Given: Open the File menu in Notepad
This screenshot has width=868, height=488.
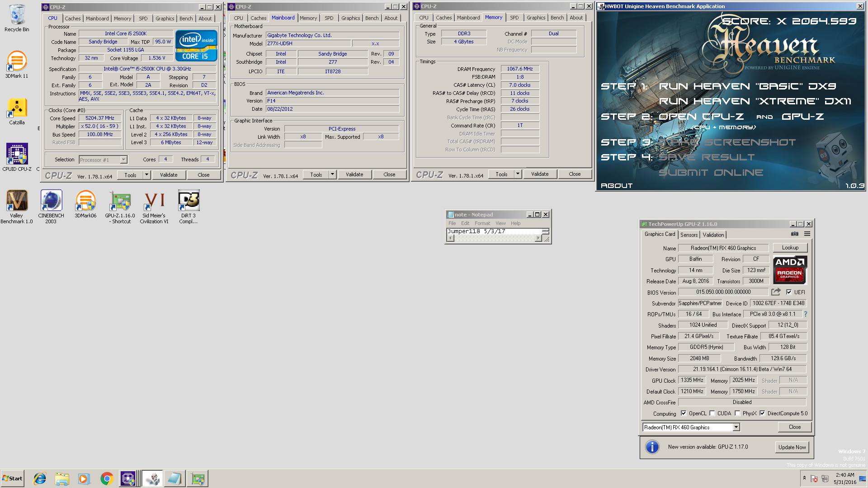Looking at the screenshot, I should 452,223.
